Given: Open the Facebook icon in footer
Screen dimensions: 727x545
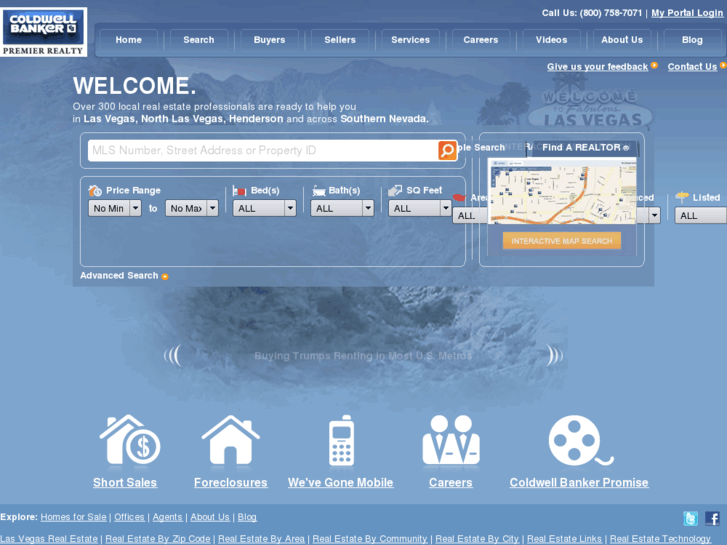Looking at the screenshot, I should [712, 518].
